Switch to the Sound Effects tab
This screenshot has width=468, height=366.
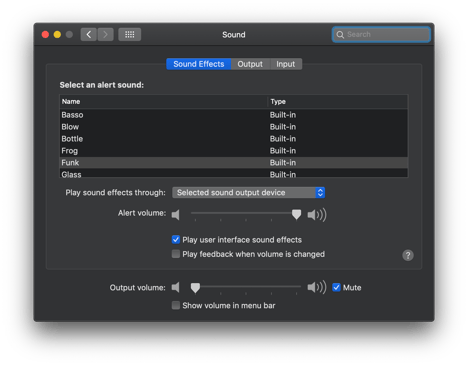click(x=199, y=64)
